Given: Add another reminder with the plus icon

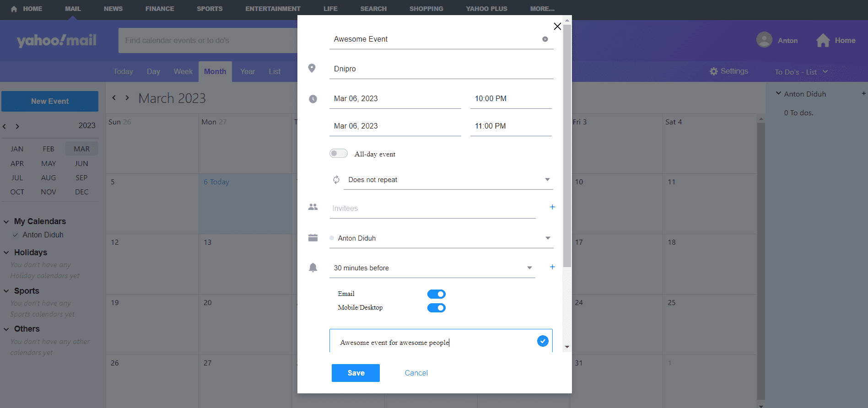Looking at the screenshot, I should (x=552, y=267).
